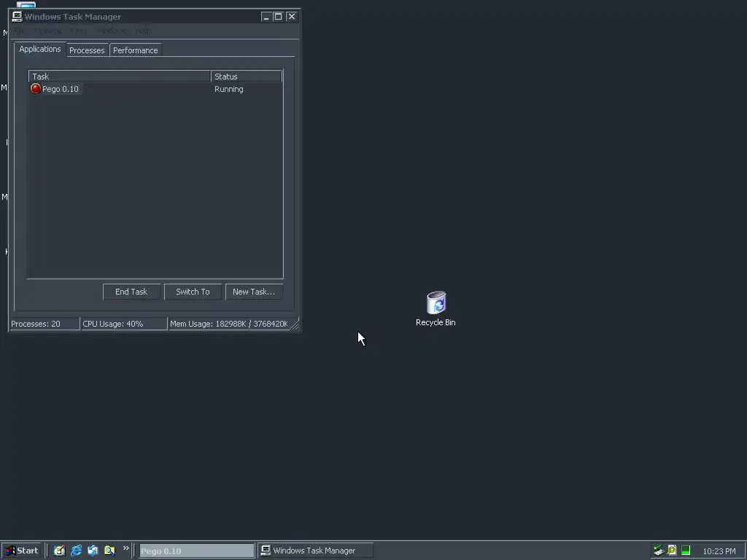Maximize the Windows Task Manager window
Screen dimensions: 747x560
(x=278, y=17)
